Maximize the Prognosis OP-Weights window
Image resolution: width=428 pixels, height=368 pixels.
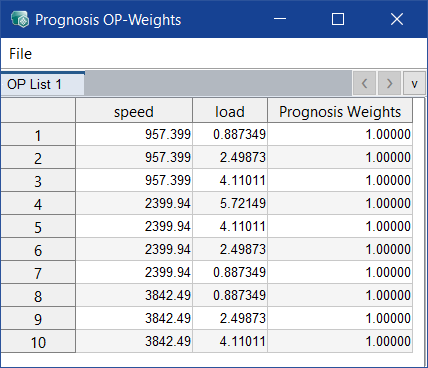tap(338, 19)
